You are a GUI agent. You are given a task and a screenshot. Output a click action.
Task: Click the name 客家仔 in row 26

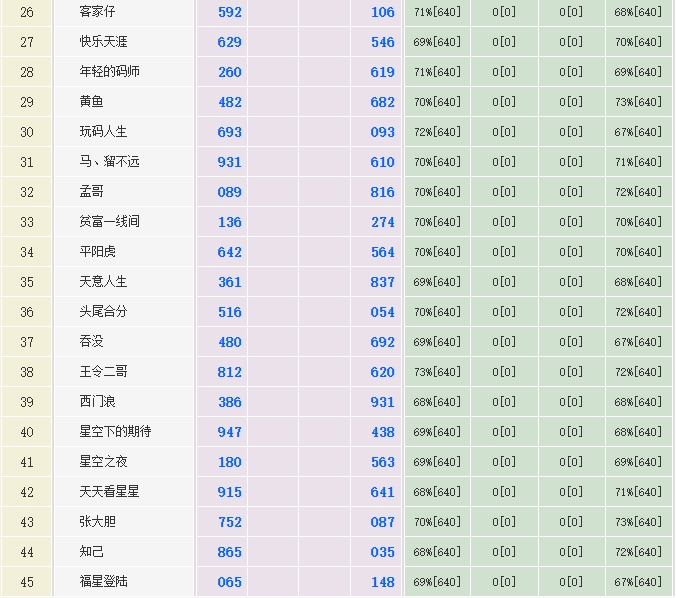click(x=98, y=12)
